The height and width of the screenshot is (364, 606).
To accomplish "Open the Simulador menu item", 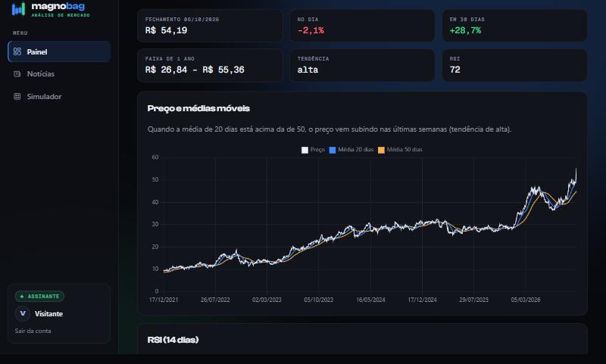I will pyautogui.click(x=59, y=97).
